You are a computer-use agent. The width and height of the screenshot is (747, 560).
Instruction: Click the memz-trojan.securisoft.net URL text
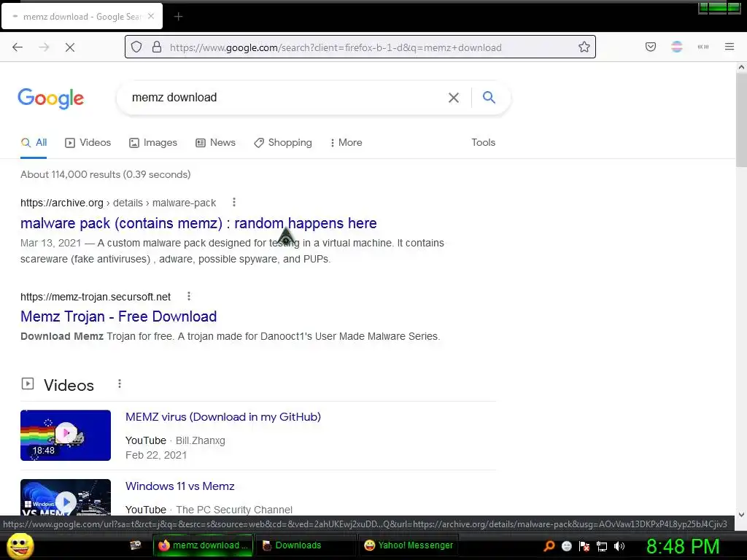point(96,297)
